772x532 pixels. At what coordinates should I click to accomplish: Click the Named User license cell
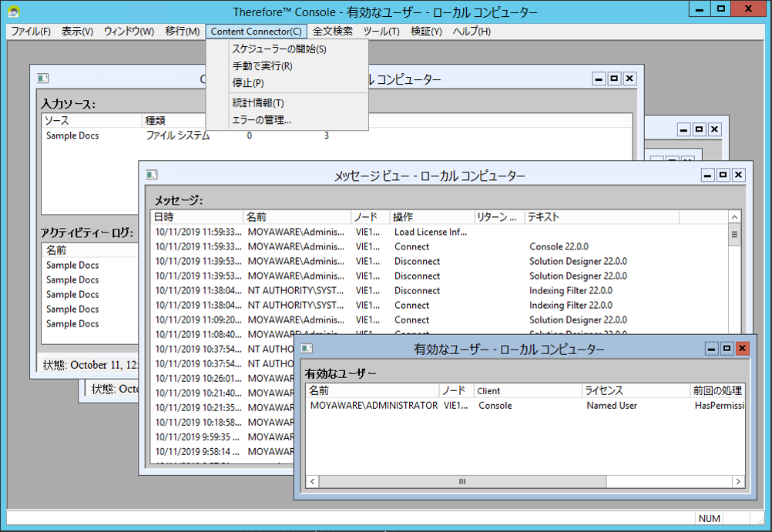612,406
